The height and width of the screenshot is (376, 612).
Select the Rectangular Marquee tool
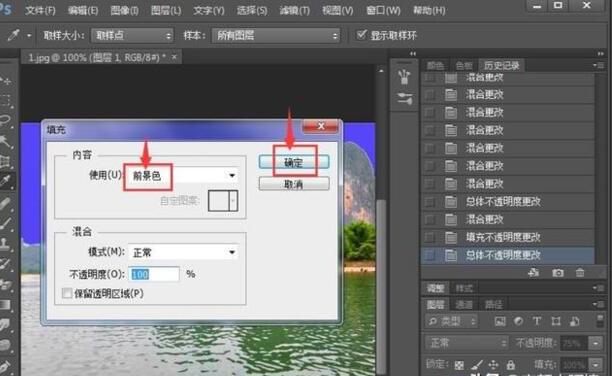5,100
